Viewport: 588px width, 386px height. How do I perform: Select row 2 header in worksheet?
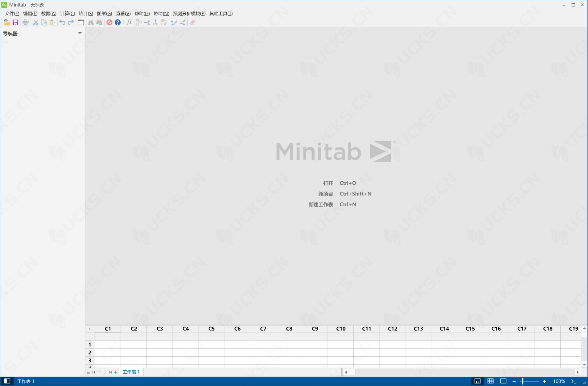click(90, 352)
